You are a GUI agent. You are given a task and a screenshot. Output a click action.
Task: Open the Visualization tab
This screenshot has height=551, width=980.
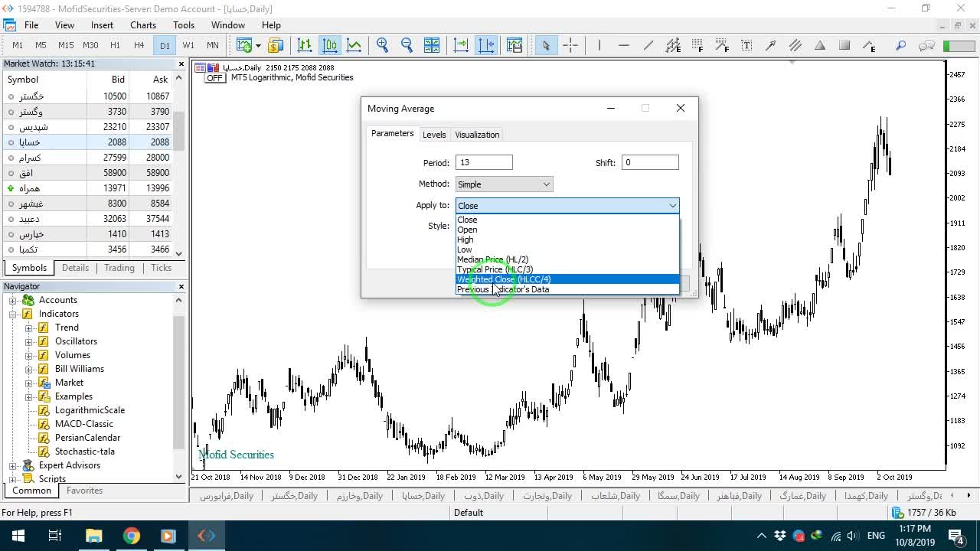[477, 135]
